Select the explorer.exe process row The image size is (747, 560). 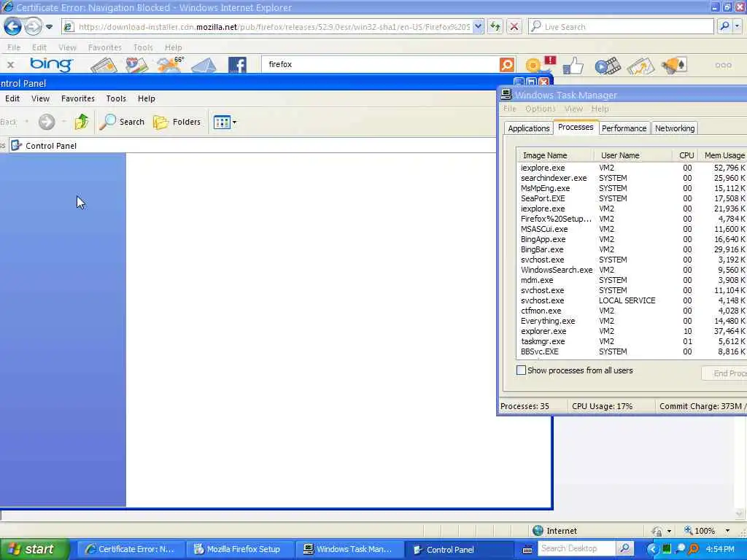(632, 331)
